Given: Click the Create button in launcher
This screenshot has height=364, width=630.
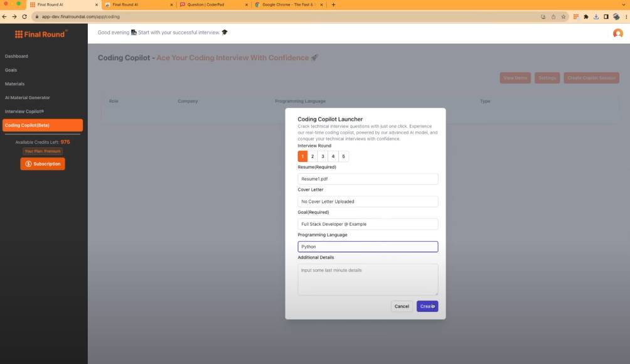Looking at the screenshot, I should point(427,306).
